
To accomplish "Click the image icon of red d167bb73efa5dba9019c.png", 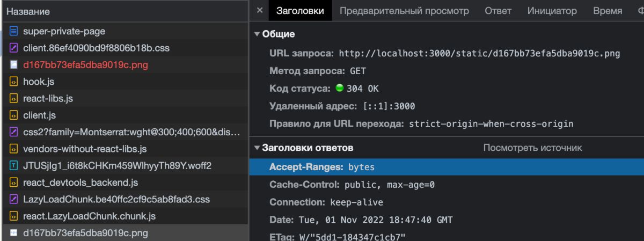I will point(14,65).
